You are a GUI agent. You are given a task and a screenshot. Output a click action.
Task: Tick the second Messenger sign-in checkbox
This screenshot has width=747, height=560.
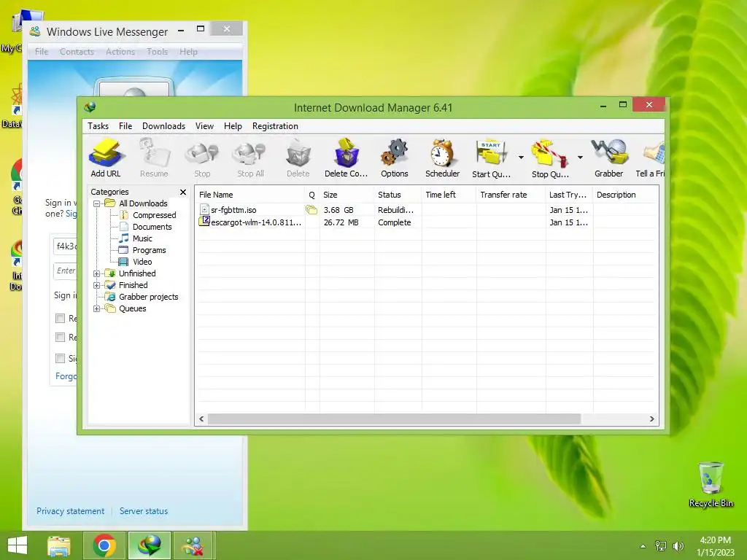click(x=60, y=337)
